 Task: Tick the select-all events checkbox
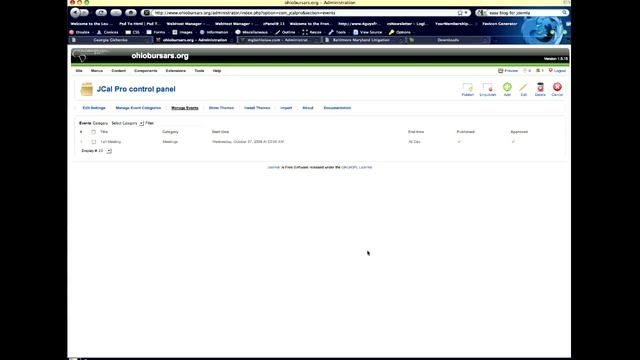93,132
